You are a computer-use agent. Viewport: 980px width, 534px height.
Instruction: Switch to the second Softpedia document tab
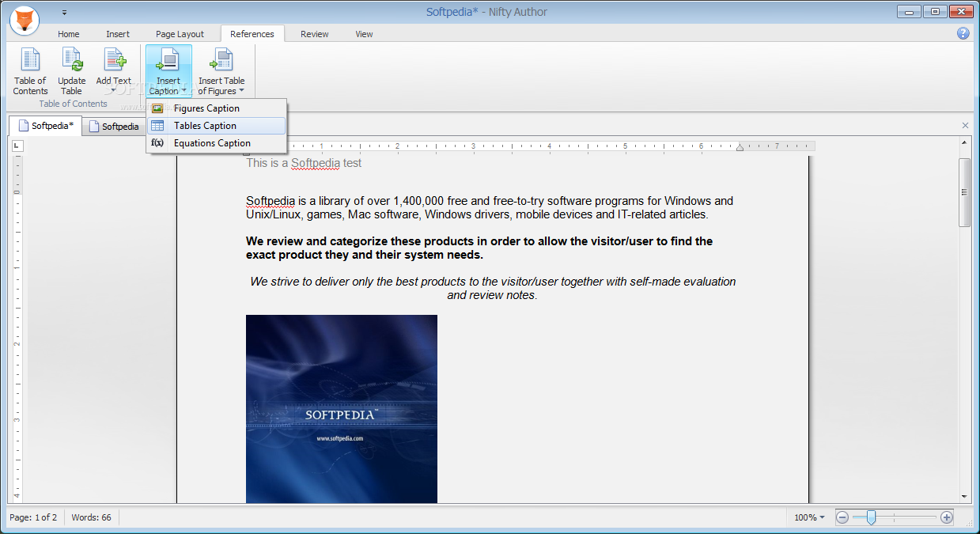tap(113, 127)
